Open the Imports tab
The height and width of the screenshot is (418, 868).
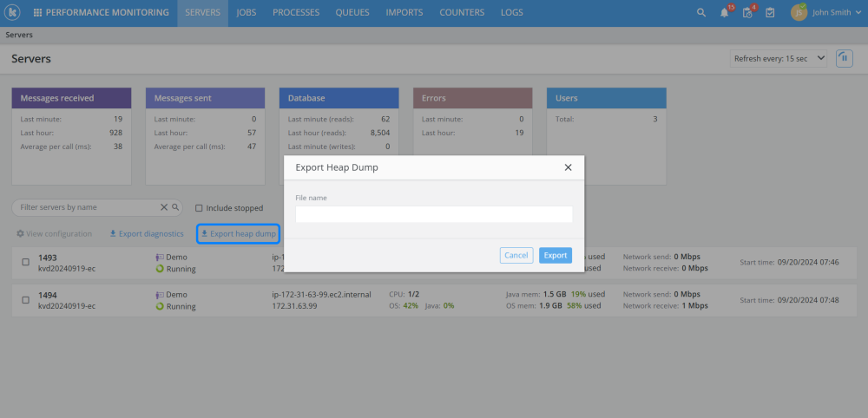tap(404, 13)
